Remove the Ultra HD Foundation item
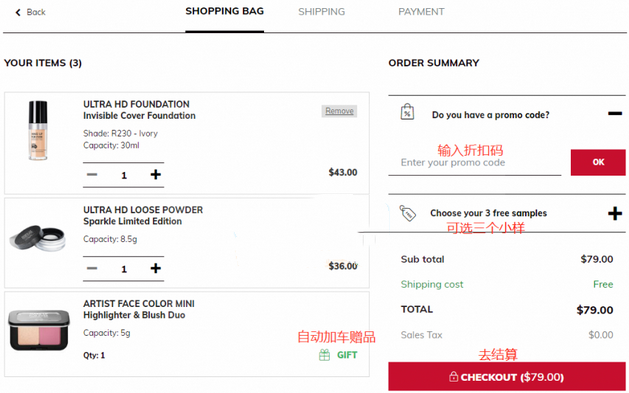Viewport: 629px width, 393px height. click(339, 111)
